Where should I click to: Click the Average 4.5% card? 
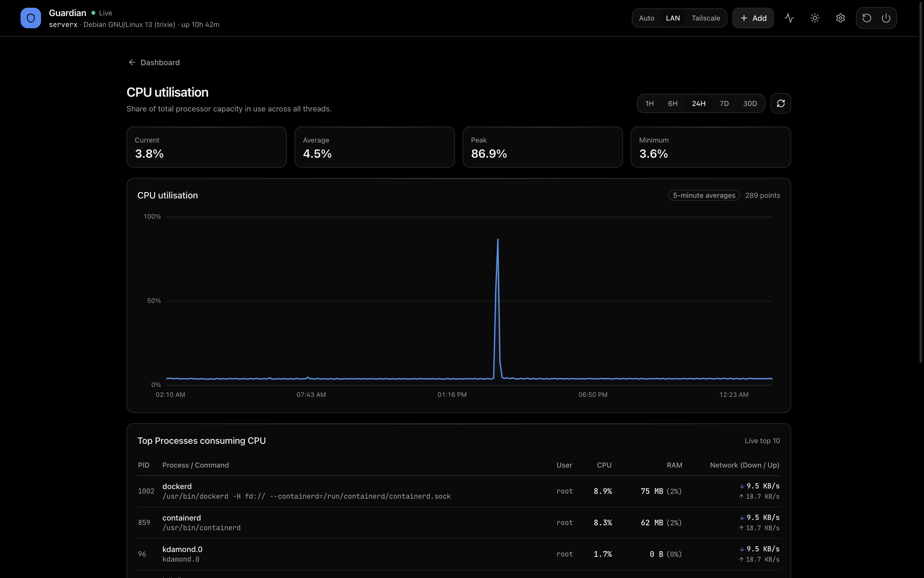pos(374,147)
